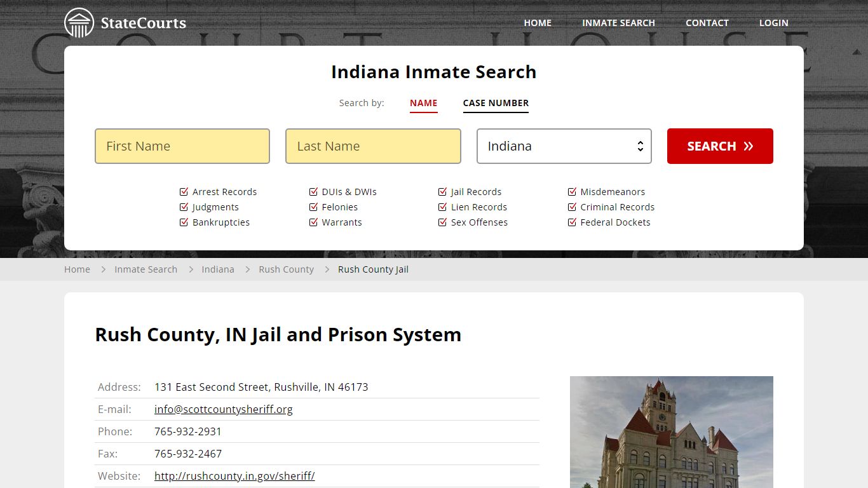
Task: Toggle the Sex Offenses checkbox
Action: pos(443,222)
